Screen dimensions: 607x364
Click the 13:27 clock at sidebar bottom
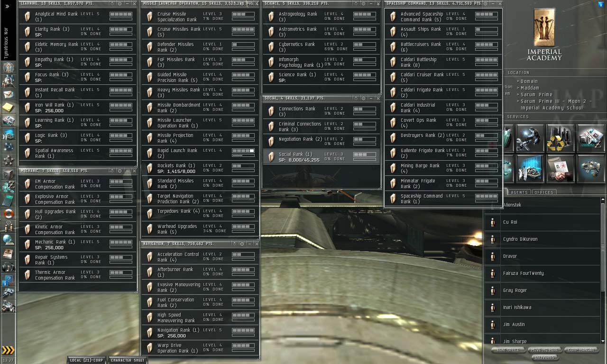click(8, 360)
